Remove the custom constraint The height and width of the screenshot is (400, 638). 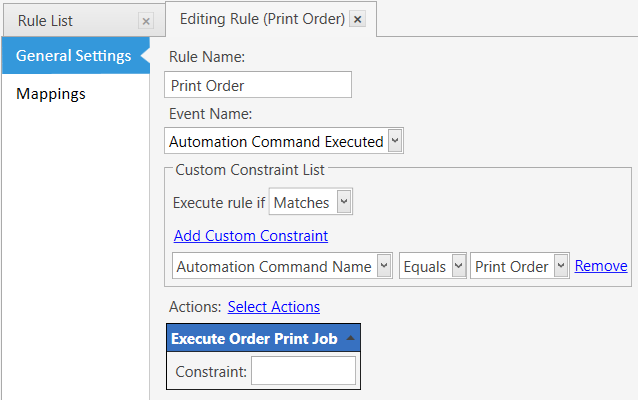[601, 266]
